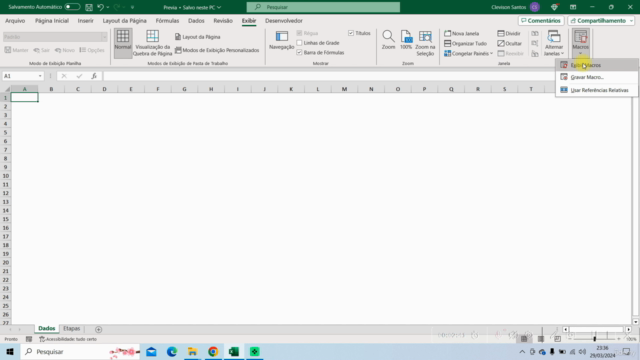Click insert function fx icon
Image resolution: width=640 pixels, height=360 pixels.
[x=94, y=76]
